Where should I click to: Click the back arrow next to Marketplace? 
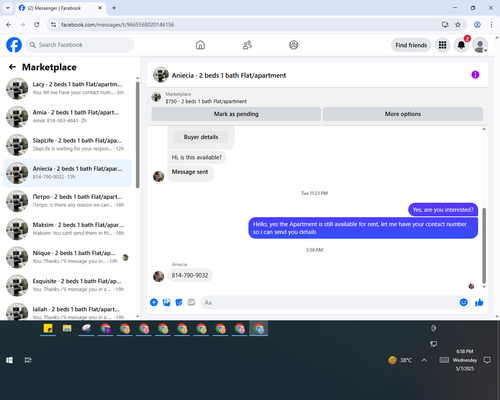point(12,67)
